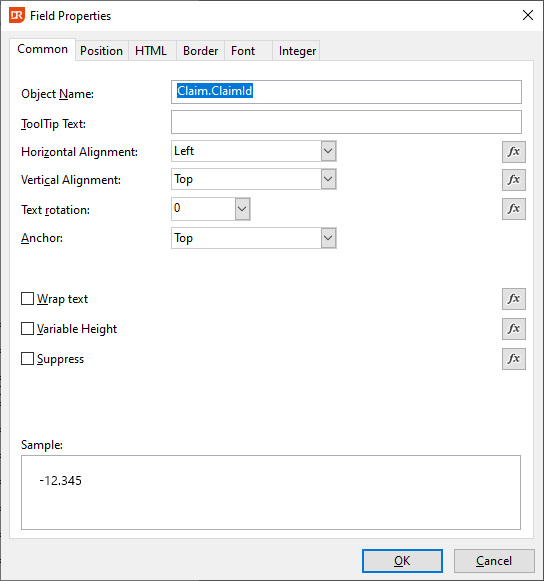Open formula editor for Wrap text
Viewport: 544px width, 581px height.
[514, 299]
